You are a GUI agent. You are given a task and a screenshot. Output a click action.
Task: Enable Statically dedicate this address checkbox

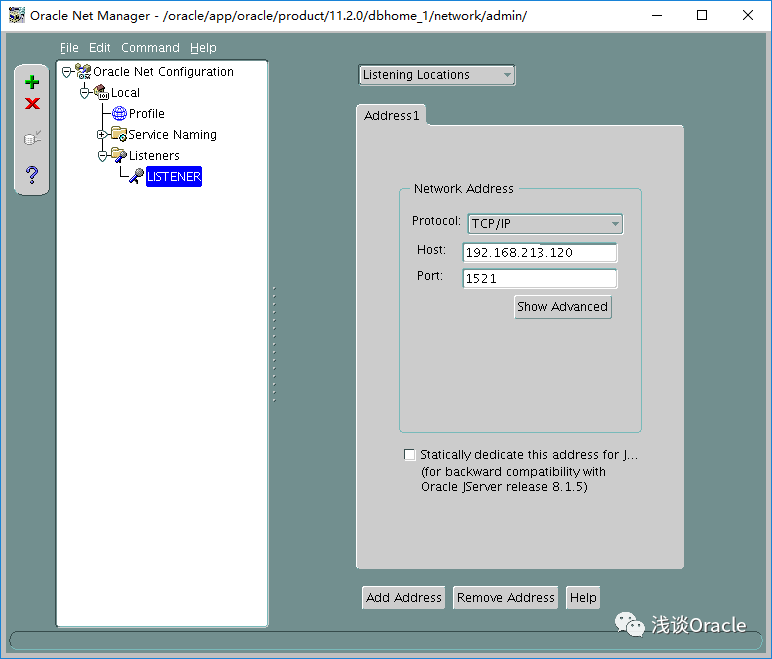click(410, 454)
